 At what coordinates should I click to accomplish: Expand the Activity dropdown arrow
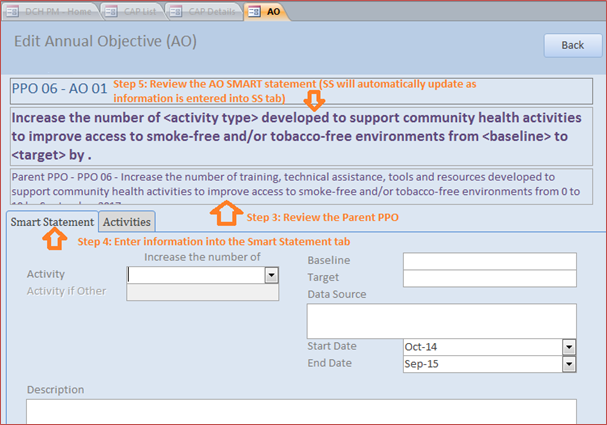pyautogui.click(x=272, y=275)
